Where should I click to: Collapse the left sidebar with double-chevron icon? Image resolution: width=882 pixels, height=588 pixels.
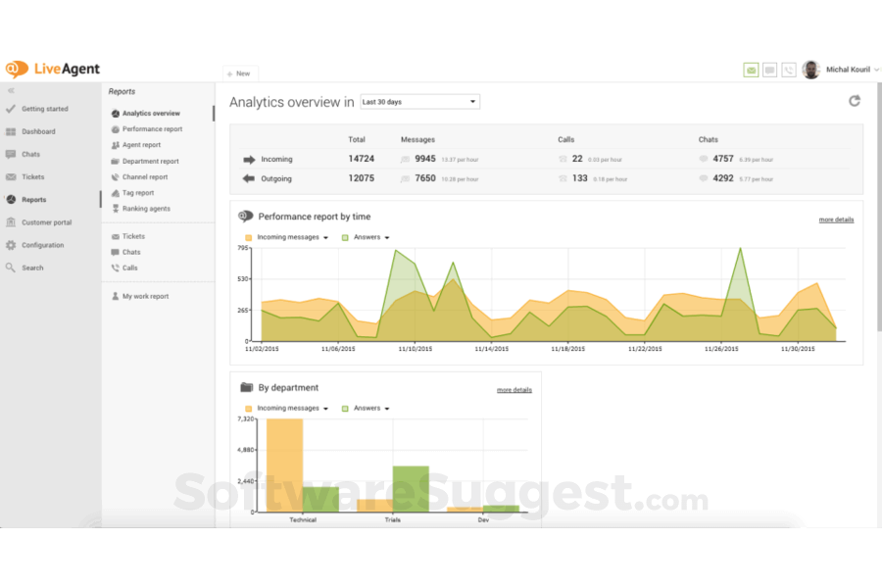click(11, 90)
